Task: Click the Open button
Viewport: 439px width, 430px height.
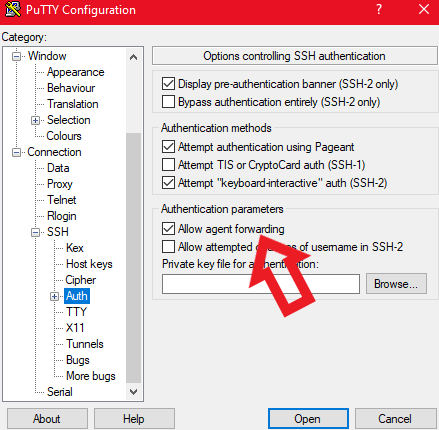Action: [308, 419]
